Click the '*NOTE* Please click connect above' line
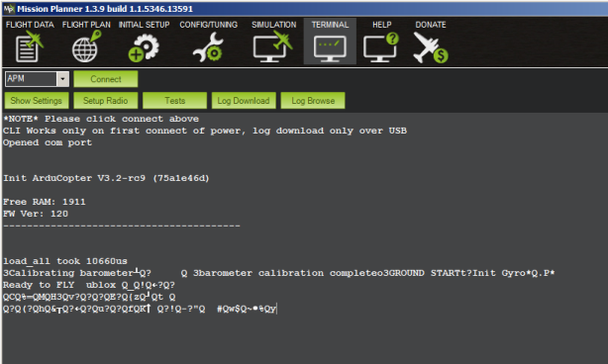Viewport: 608px width, 364px height. tap(101, 119)
